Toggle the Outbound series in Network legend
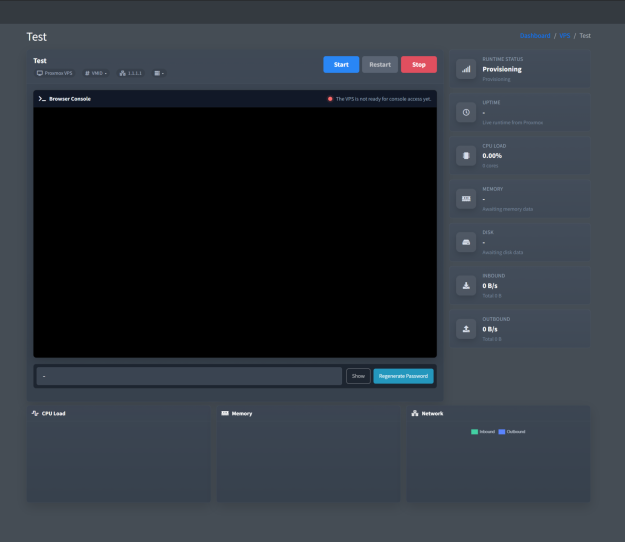The height and width of the screenshot is (542, 625). coord(511,431)
